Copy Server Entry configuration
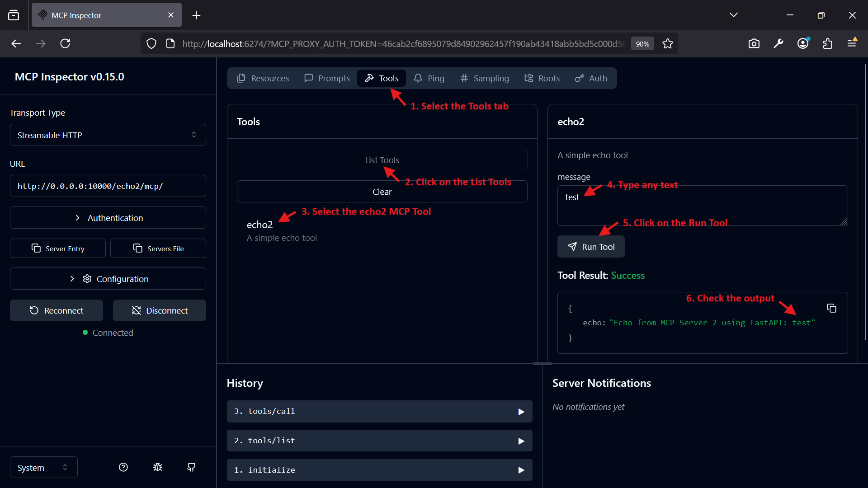Viewport: 868px width, 488px height. [58, 249]
